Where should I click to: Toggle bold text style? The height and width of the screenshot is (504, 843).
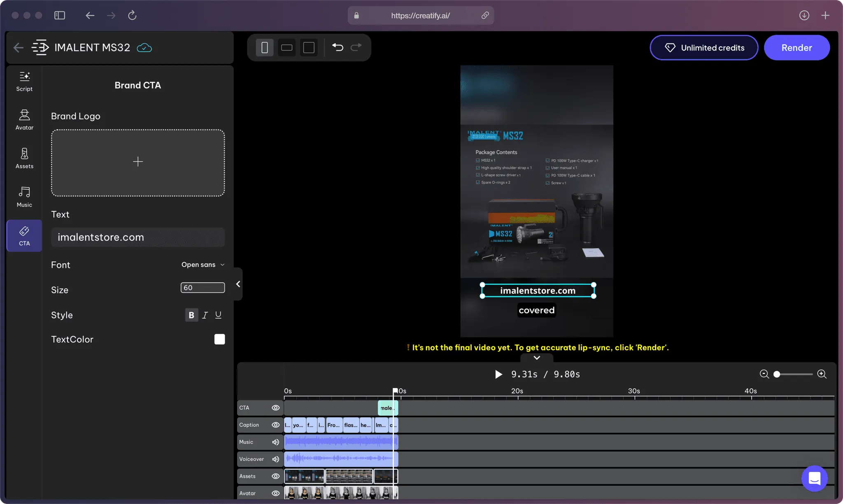click(191, 315)
